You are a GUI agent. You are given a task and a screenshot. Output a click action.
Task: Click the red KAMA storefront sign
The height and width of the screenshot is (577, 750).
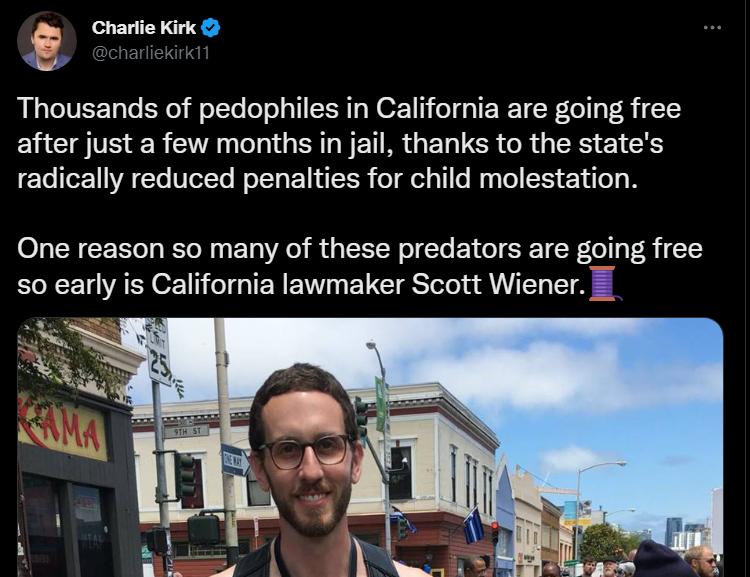[x=62, y=427]
